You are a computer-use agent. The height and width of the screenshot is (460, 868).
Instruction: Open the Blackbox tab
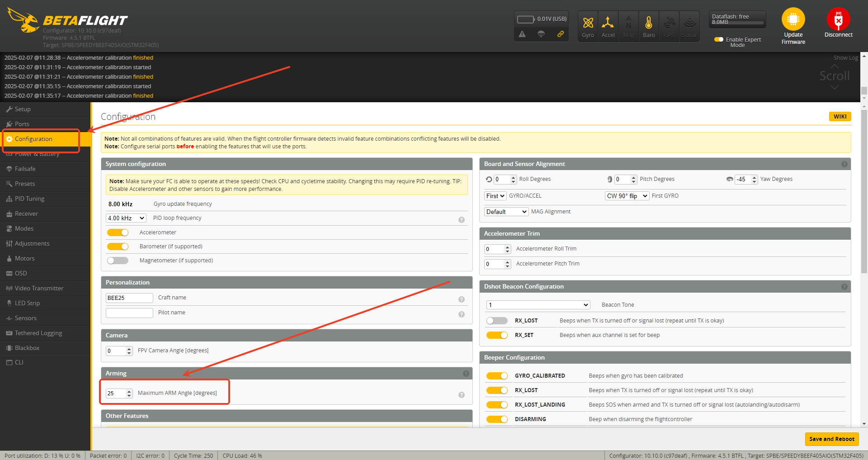tap(45, 348)
